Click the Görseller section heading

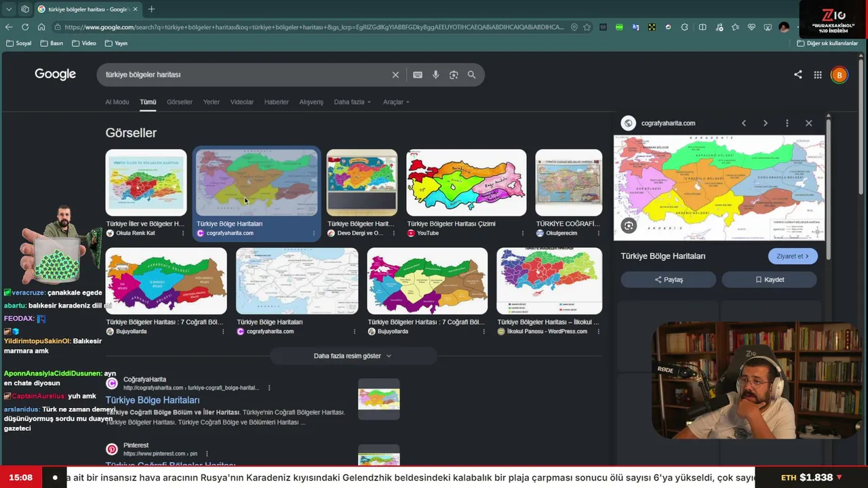coord(131,133)
